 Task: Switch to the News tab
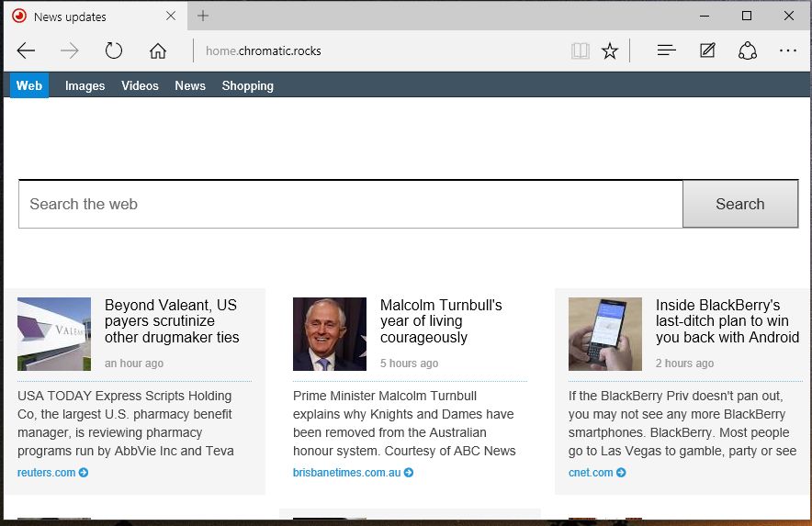(190, 85)
